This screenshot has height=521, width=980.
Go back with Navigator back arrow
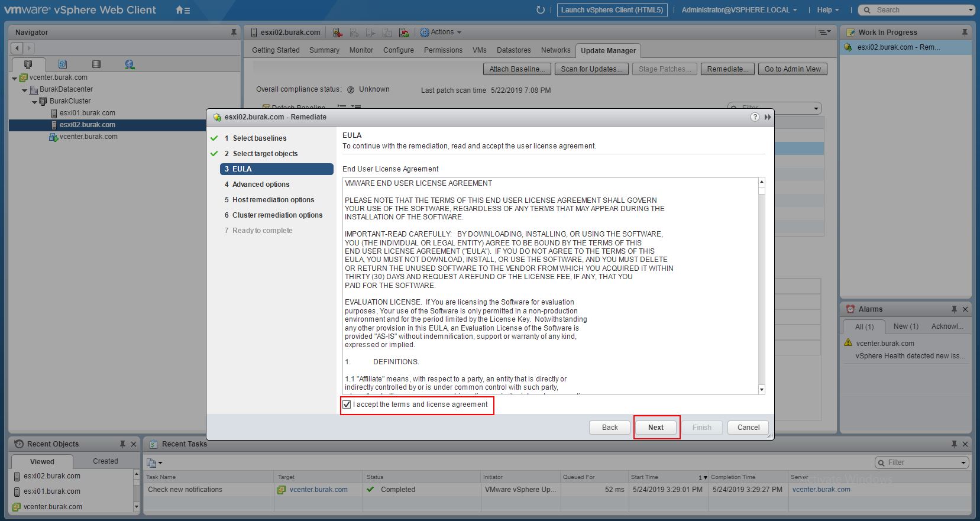click(x=17, y=48)
